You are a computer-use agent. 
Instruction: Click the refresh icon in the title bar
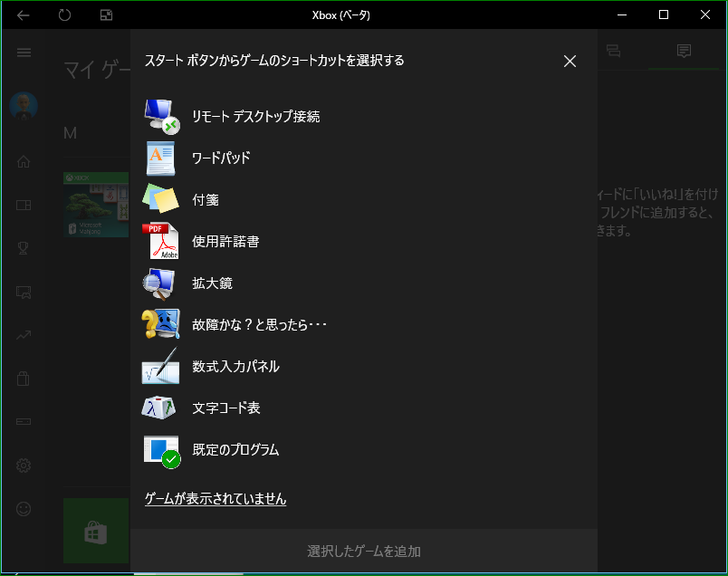[64, 15]
